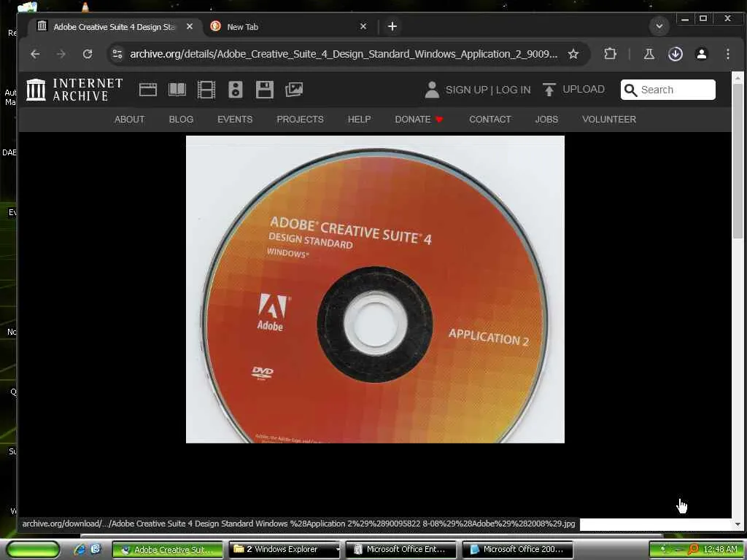This screenshot has width=747, height=560.
Task: Click the scrollbar up arrow
Action: pyautogui.click(x=738, y=77)
